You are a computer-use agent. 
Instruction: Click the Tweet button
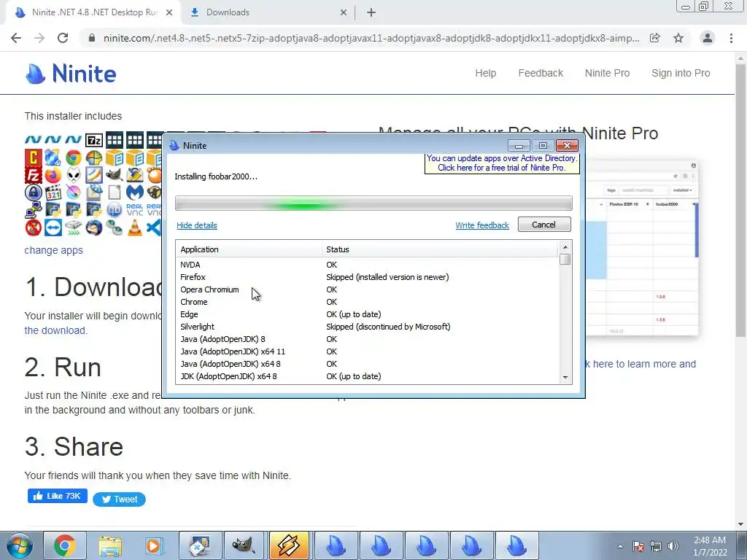(119, 499)
